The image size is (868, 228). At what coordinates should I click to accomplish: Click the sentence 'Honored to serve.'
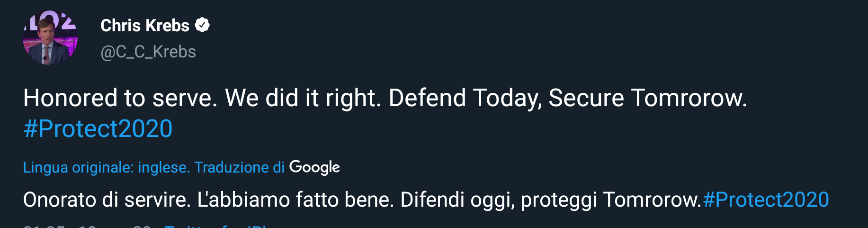120,98
